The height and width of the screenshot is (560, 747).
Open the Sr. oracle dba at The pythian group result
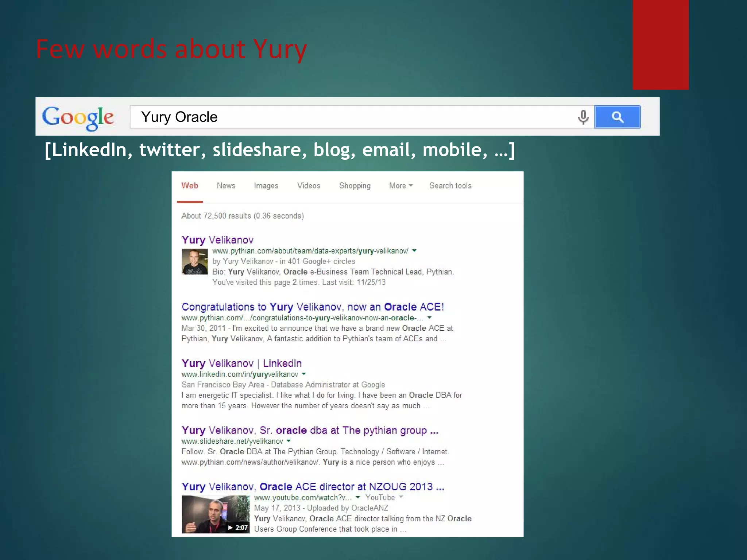310,431
